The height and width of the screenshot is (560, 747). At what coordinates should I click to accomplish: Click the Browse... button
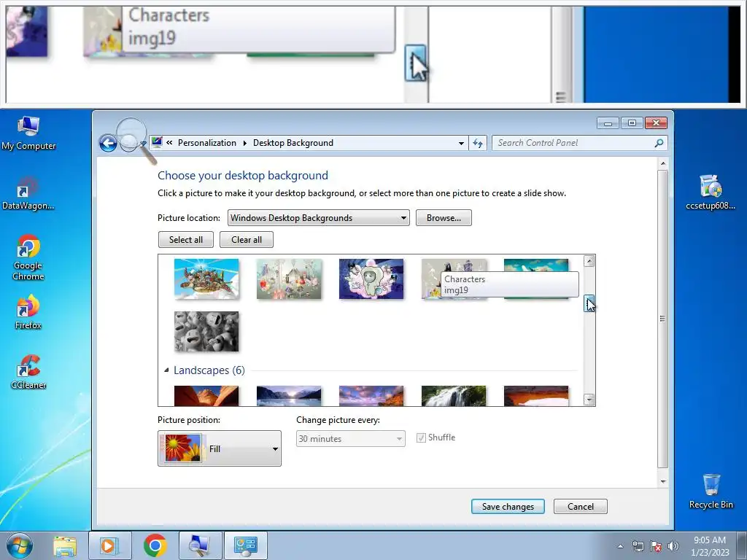tap(444, 217)
